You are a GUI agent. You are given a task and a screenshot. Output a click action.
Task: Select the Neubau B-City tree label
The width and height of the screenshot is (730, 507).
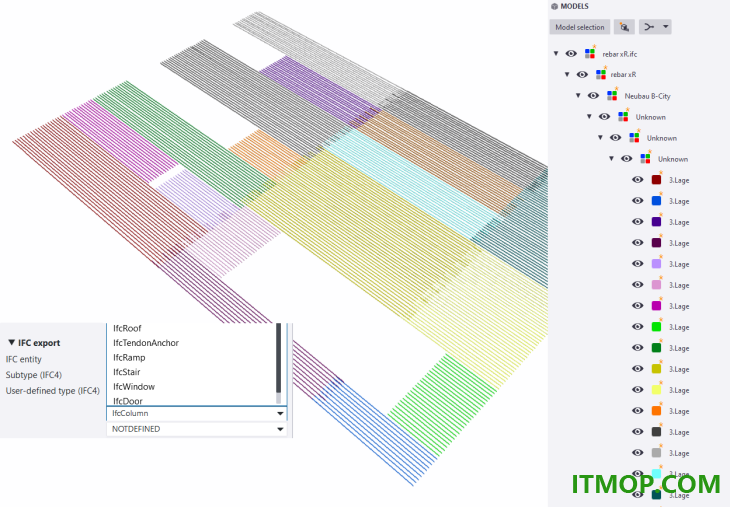coord(647,96)
